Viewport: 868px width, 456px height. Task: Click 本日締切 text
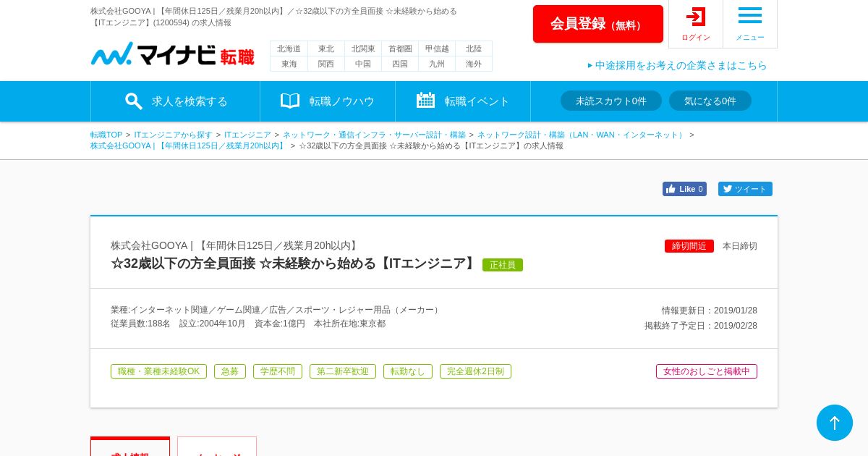point(740,246)
